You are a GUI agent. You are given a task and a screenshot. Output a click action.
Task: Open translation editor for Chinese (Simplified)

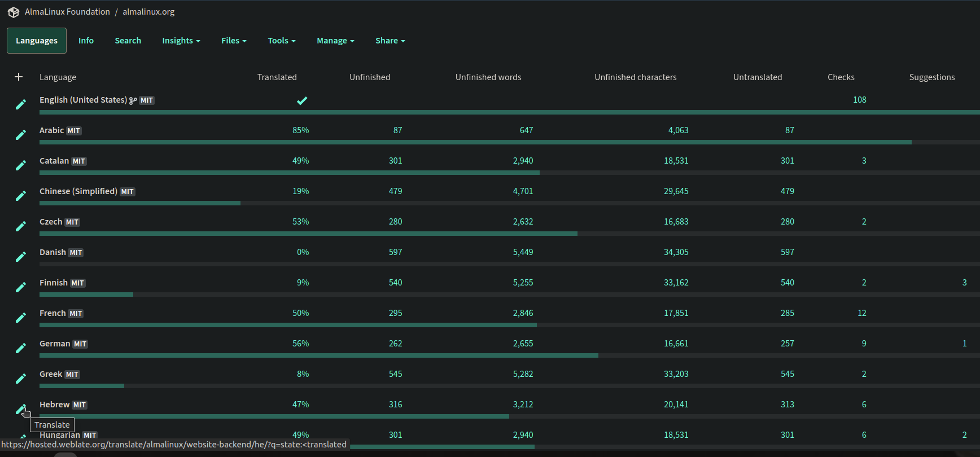[21, 196]
